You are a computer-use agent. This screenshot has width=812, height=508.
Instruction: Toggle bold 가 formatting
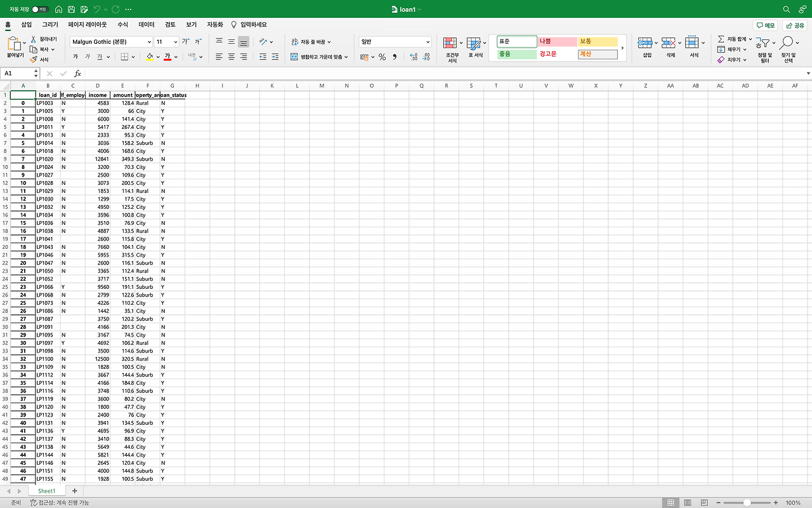(75, 57)
